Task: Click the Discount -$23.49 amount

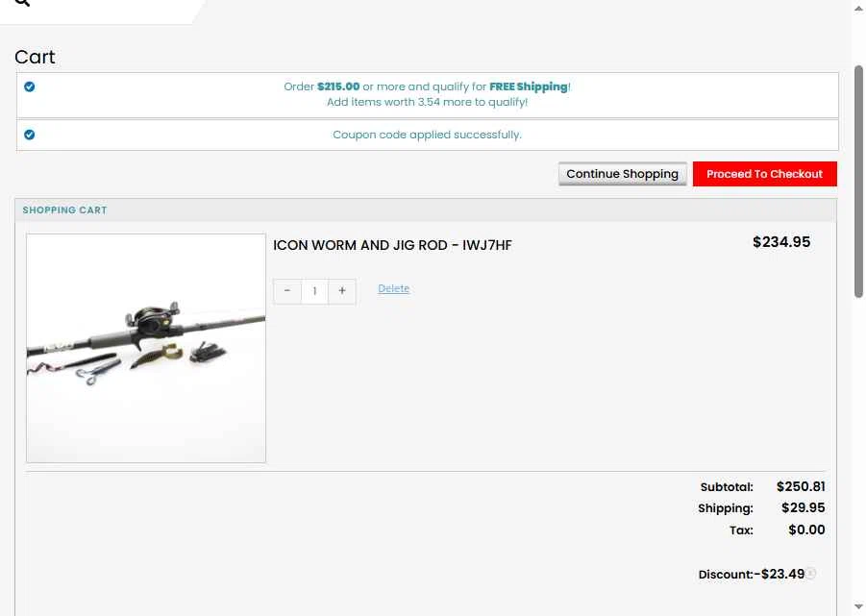Action: point(779,574)
